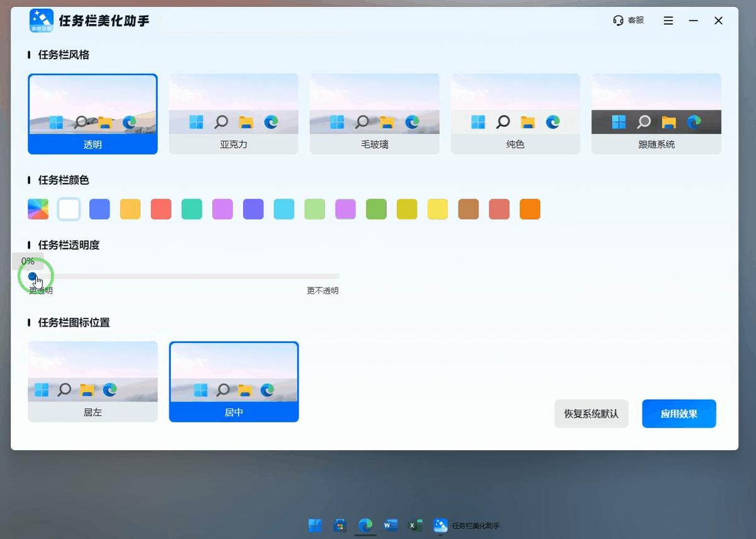Click the Windows Start button
Viewport: 756px width, 539px height.
(x=315, y=525)
